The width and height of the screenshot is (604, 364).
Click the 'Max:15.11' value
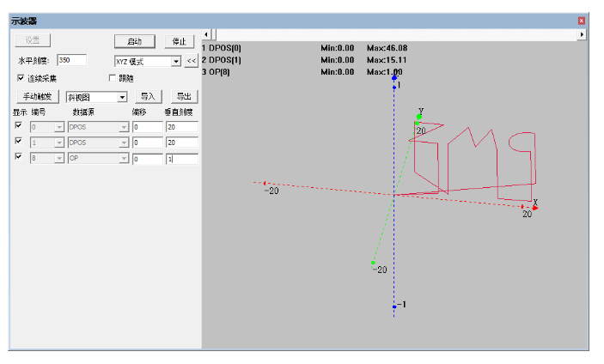[x=387, y=60]
